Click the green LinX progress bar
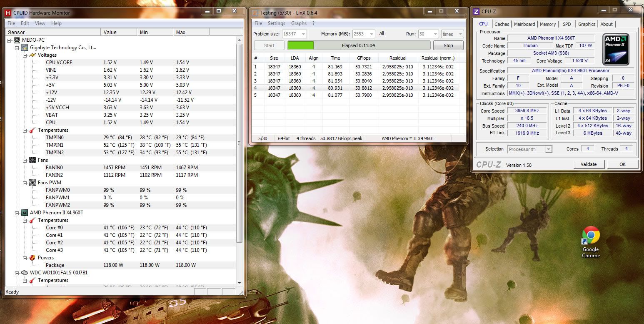 click(x=359, y=45)
